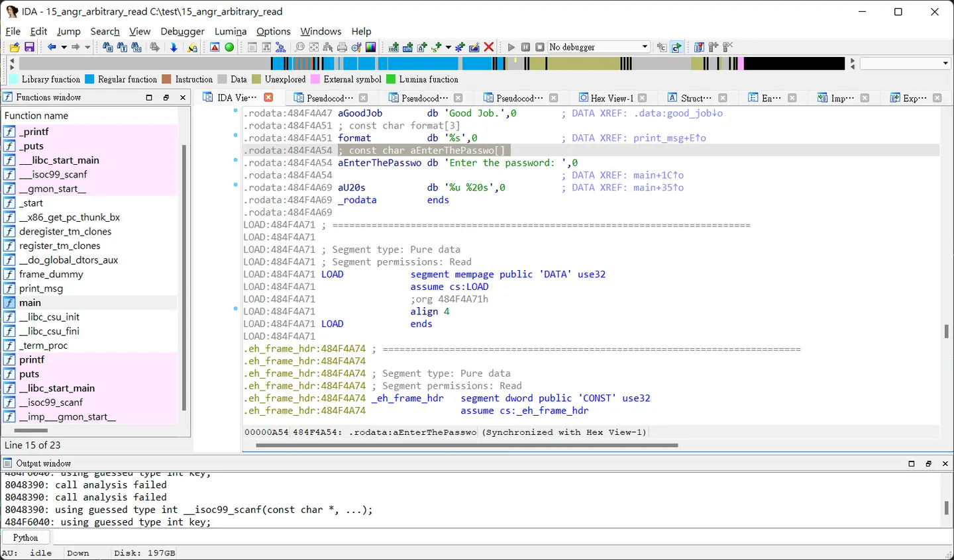The width and height of the screenshot is (954, 560).
Task: Open the back-arrow history dropdown
Action: point(64,47)
